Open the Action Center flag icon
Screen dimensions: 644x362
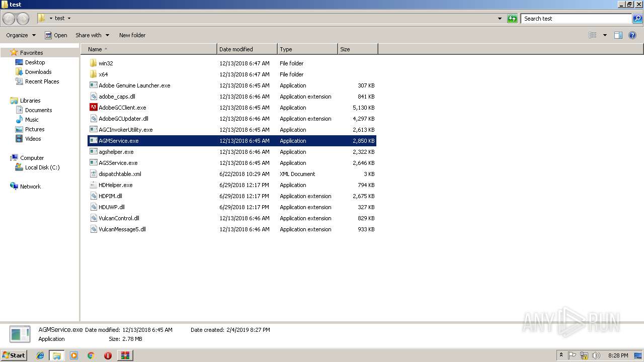click(572, 355)
